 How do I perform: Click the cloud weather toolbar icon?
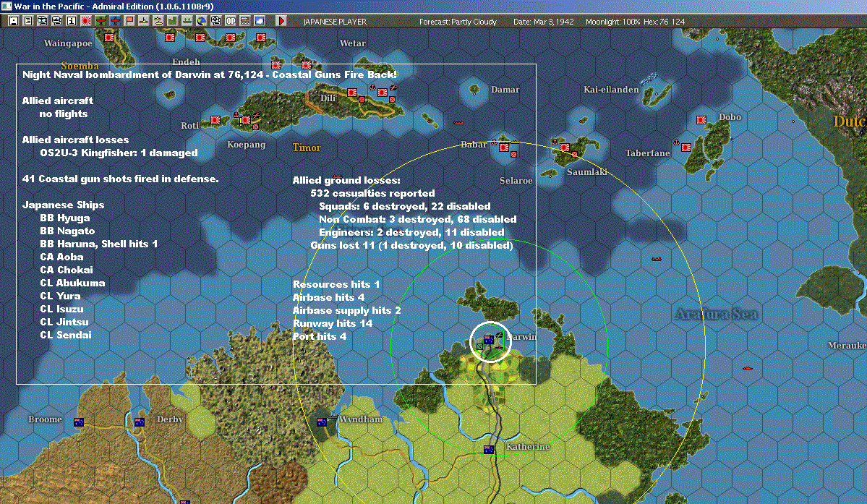click(260, 21)
